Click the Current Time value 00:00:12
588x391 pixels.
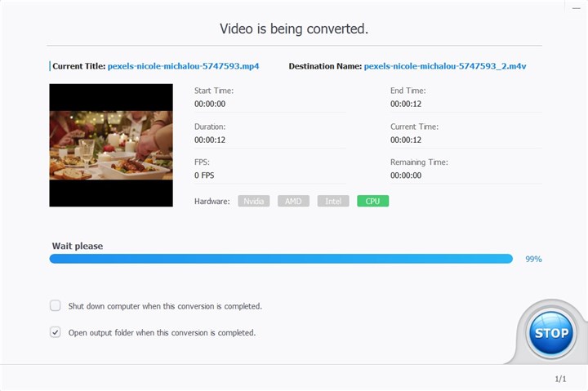pos(406,140)
